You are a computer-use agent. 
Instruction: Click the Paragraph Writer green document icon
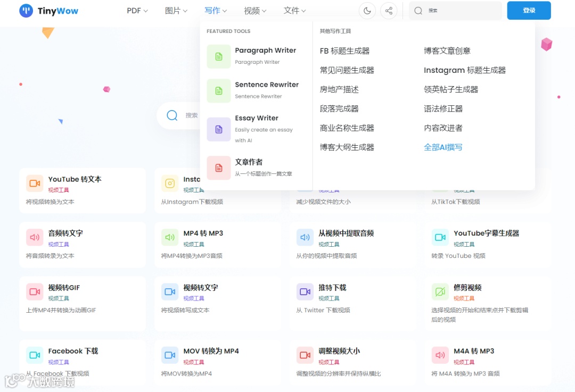(219, 56)
